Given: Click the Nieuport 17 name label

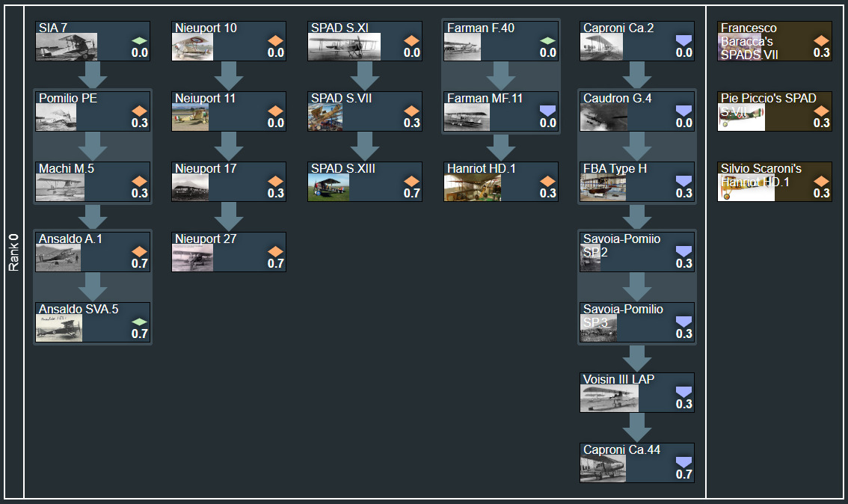Looking at the screenshot, I should (x=206, y=168).
